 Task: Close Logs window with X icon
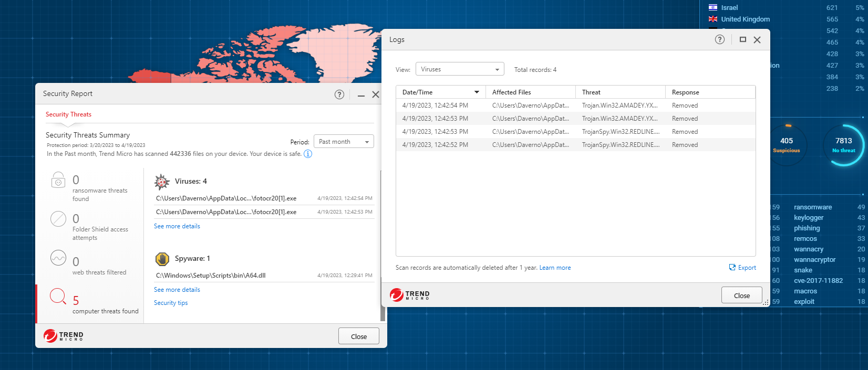pos(757,40)
